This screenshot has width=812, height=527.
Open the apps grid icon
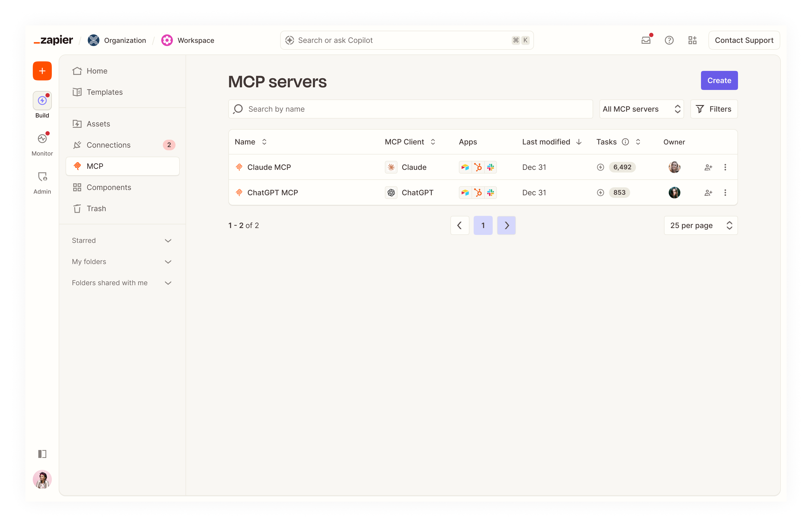(692, 40)
